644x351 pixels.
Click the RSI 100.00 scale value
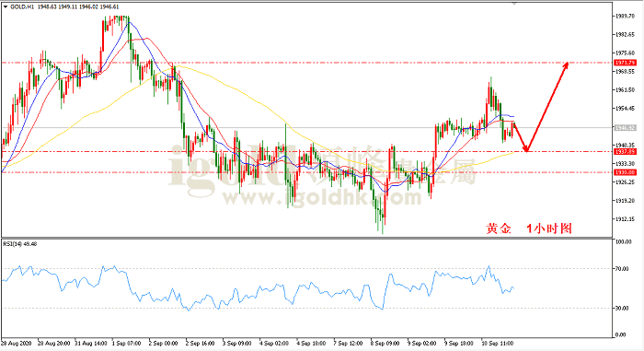[624, 242]
